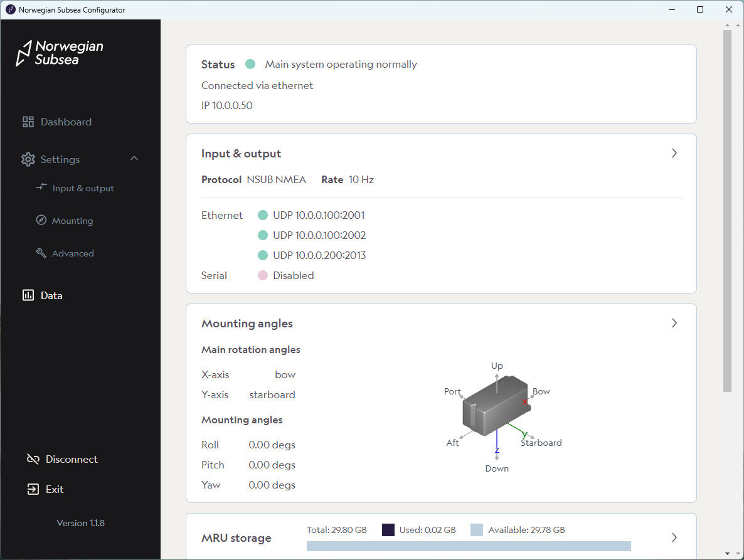Switch to the Data page
The width and height of the screenshot is (744, 560).
point(51,295)
